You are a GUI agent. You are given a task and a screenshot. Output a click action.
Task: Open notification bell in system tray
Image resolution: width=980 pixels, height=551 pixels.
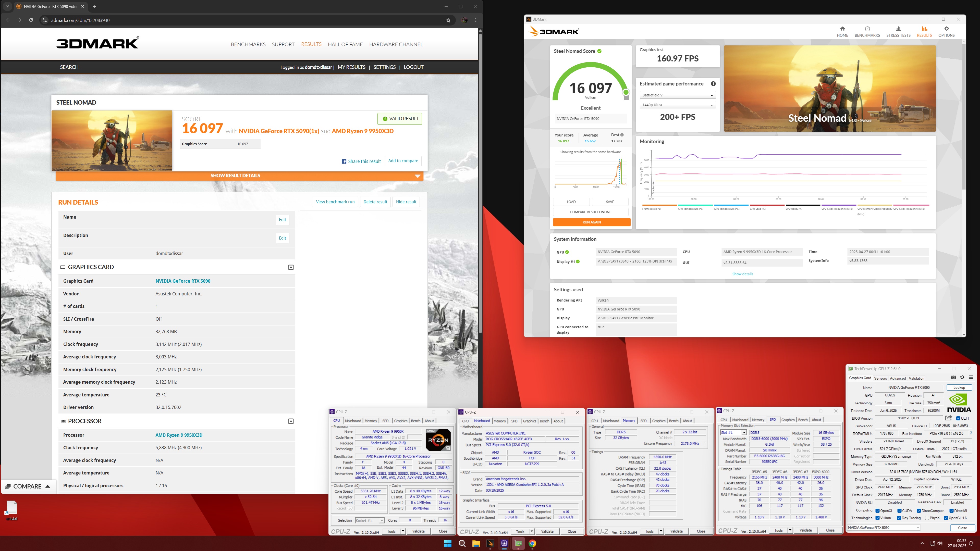[971, 543]
